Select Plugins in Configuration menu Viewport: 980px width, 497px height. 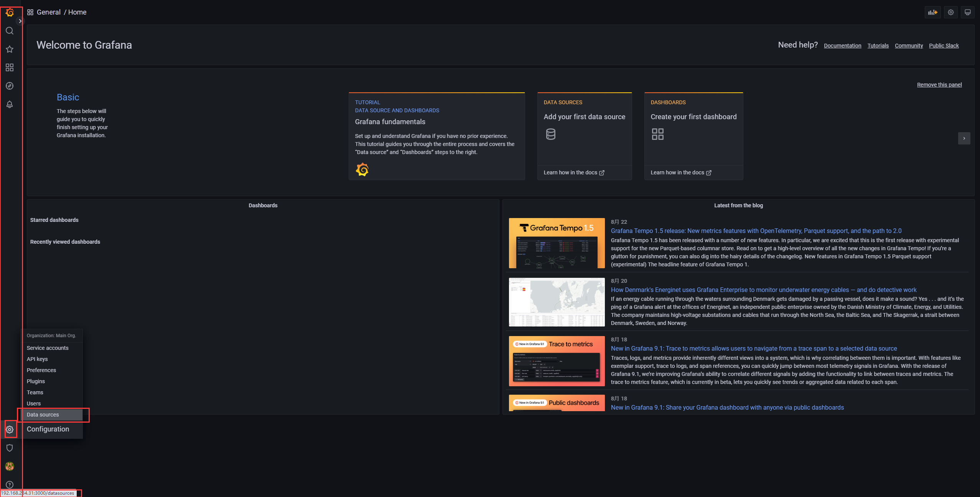pyautogui.click(x=36, y=381)
